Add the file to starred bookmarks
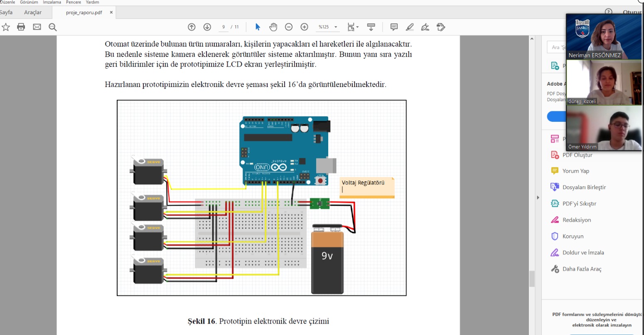This screenshot has height=335, width=644. pos(6,27)
